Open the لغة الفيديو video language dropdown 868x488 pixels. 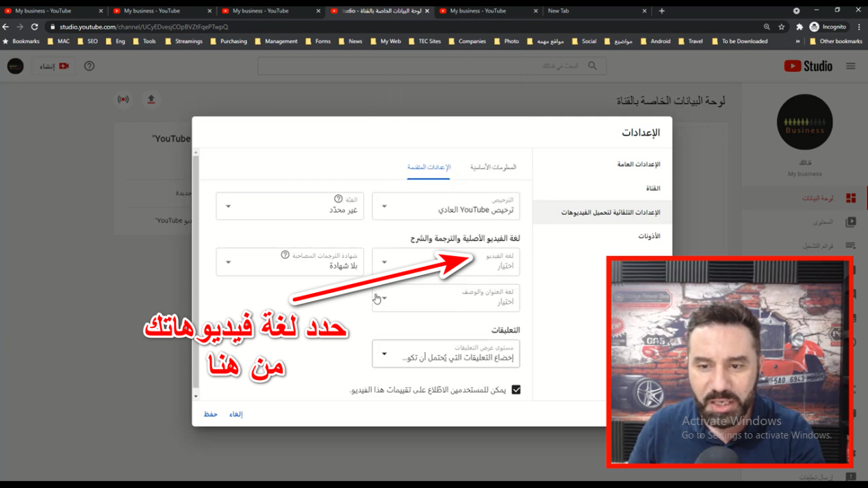tap(446, 262)
